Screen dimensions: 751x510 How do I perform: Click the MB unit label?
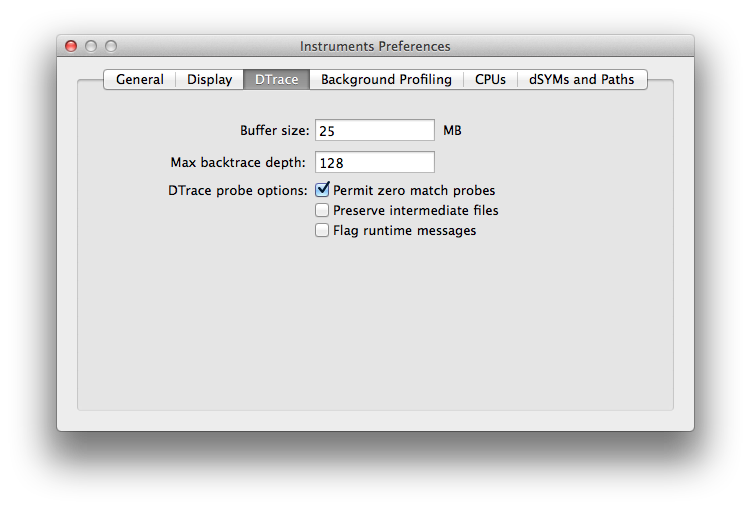pyautogui.click(x=452, y=130)
